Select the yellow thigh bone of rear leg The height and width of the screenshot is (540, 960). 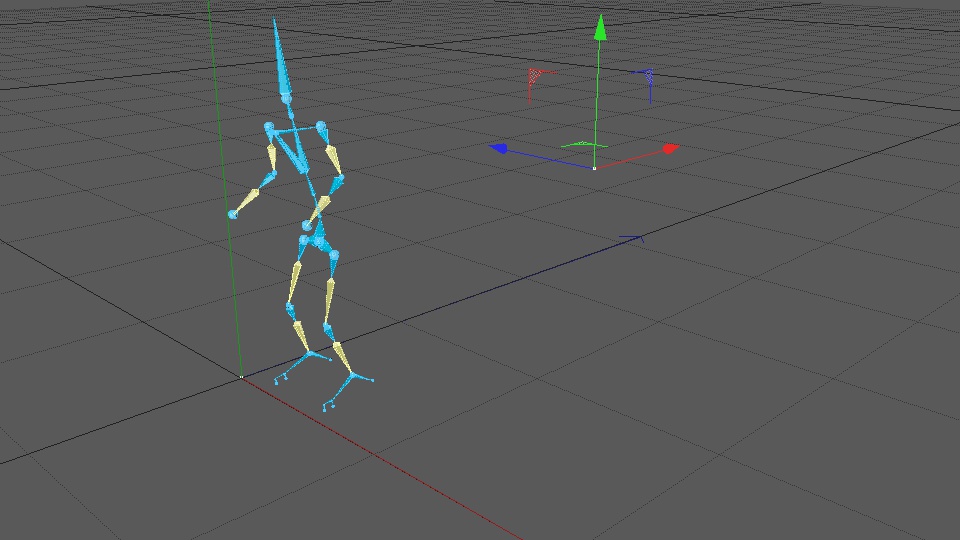pos(296,280)
